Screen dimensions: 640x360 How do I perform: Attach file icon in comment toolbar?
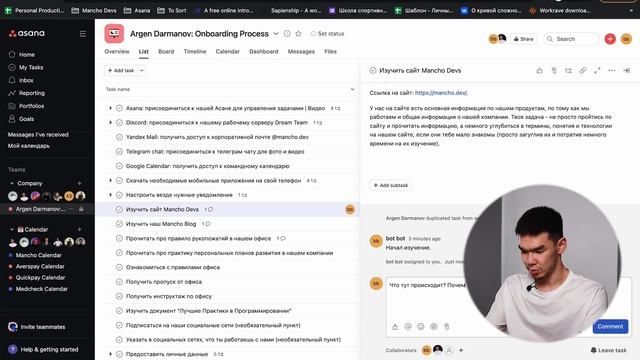[447, 326]
